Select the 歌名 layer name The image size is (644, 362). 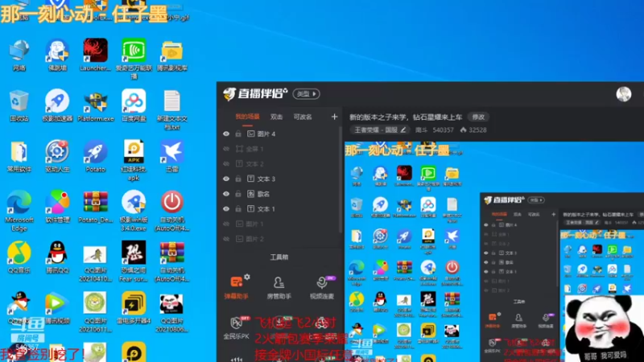pyautogui.click(x=263, y=194)
